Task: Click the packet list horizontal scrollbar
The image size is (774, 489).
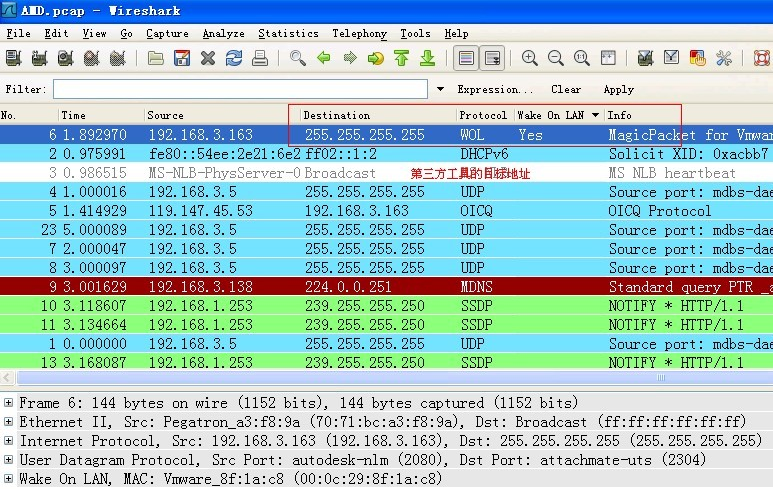Action: (393, 377)
